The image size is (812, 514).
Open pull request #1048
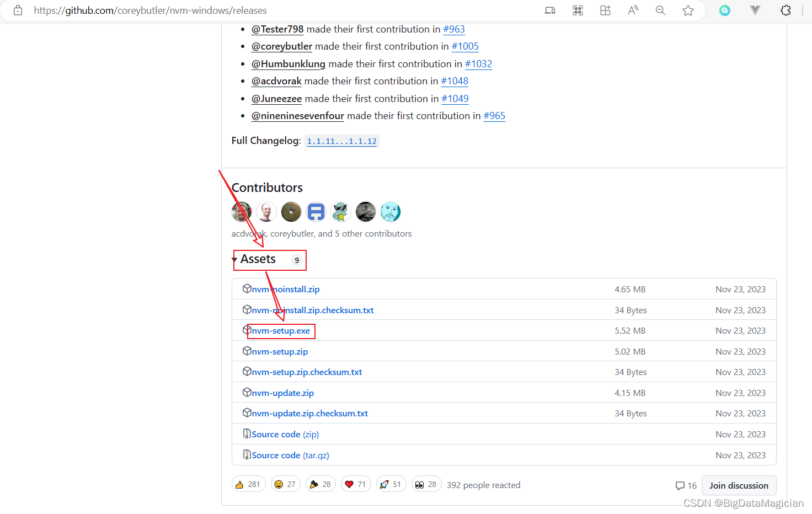point(455,81)
